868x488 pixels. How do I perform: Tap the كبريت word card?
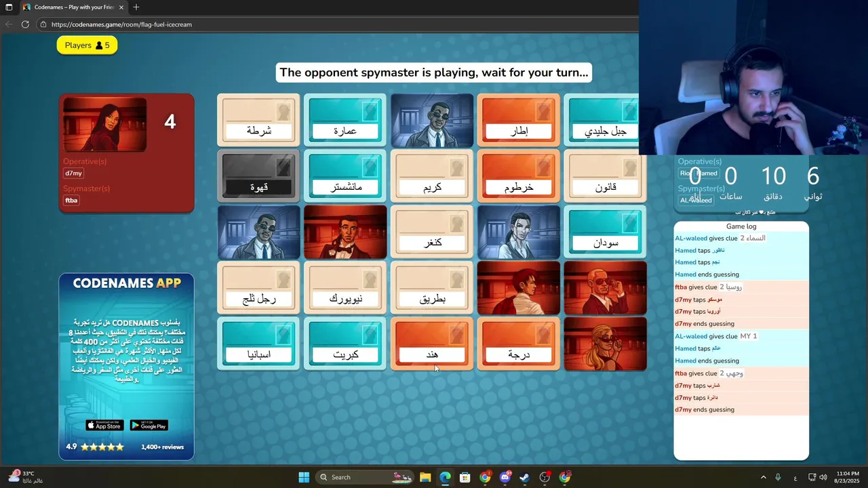click(345, 344)
